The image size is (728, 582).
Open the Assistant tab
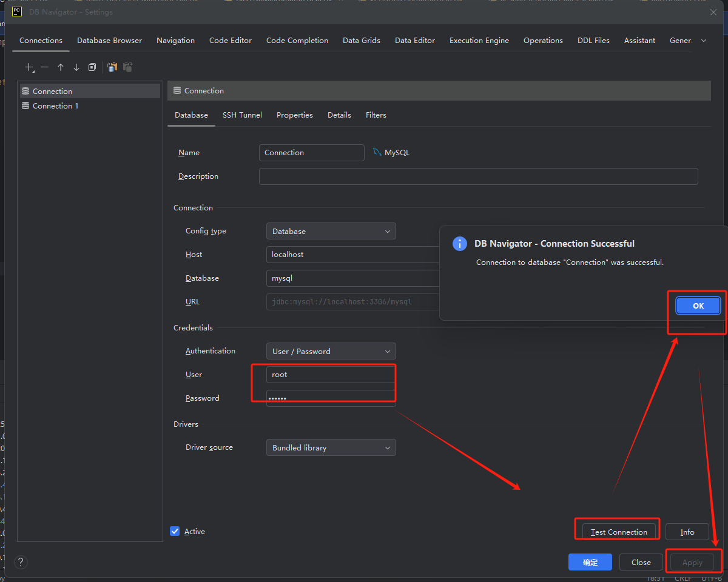point(639,41)
